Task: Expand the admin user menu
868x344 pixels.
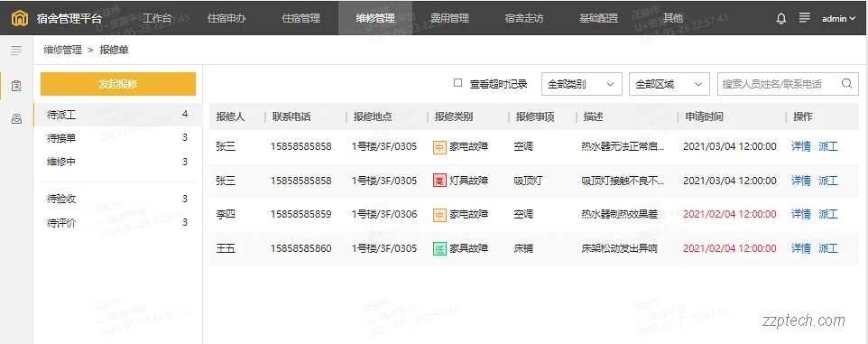Action: pyautogui.click(x=838, y=18)
